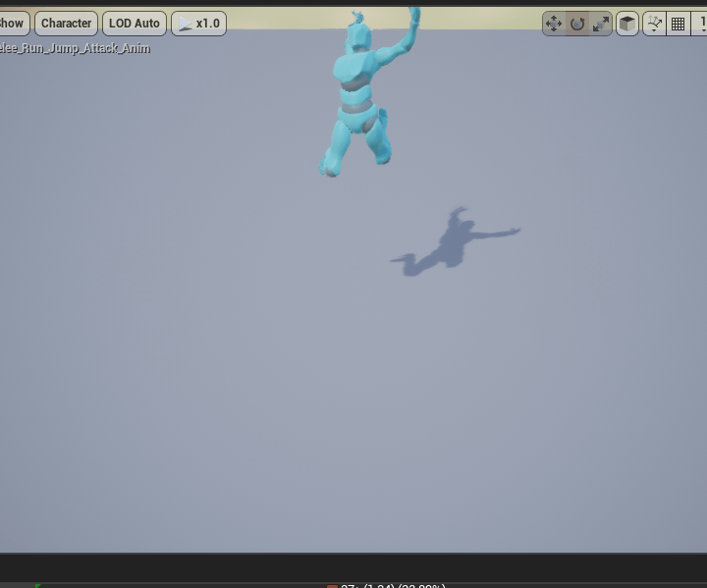Open the Character options menu
Viewport: 707px width, 588px height.
coord(66,24)
